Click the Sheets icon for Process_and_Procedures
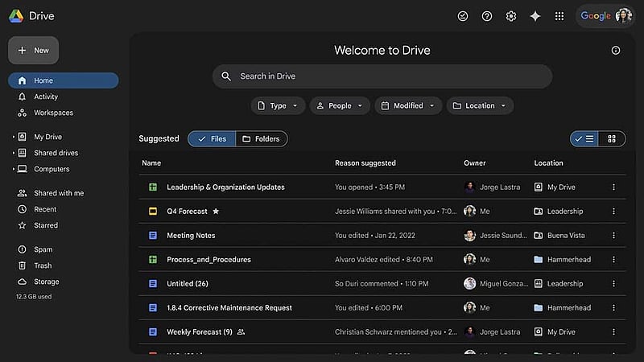 coord(153,260)
